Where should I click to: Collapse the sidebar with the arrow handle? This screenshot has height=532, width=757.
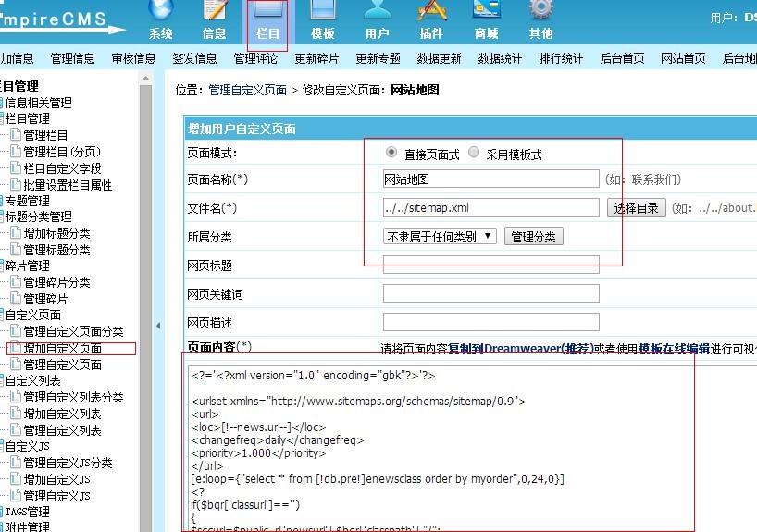(158, 326)
